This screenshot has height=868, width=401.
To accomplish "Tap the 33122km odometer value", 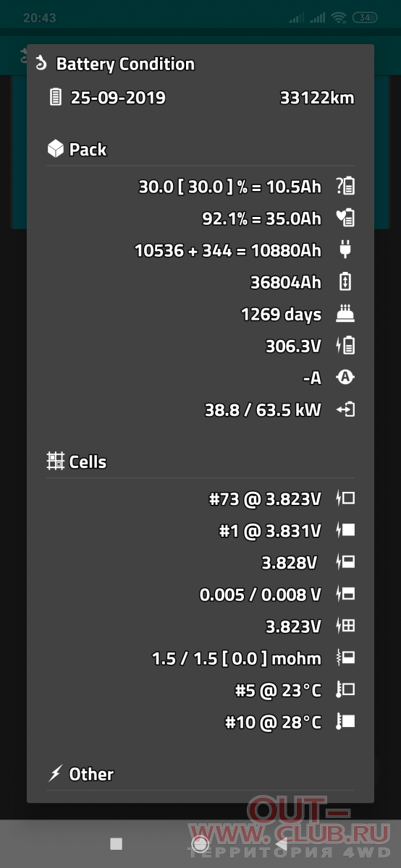I will click(x=317, y=98).
